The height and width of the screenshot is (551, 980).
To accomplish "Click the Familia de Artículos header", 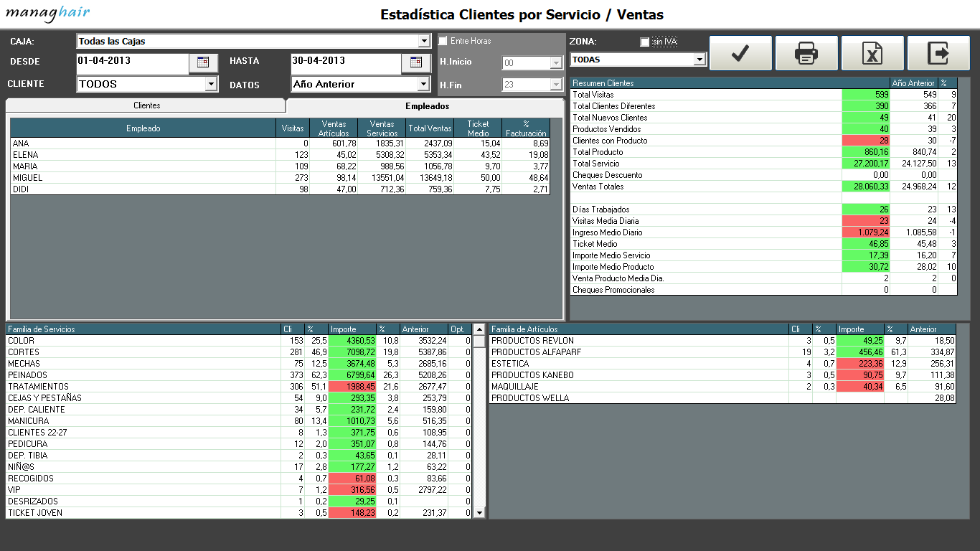I will tap(639, 329).
